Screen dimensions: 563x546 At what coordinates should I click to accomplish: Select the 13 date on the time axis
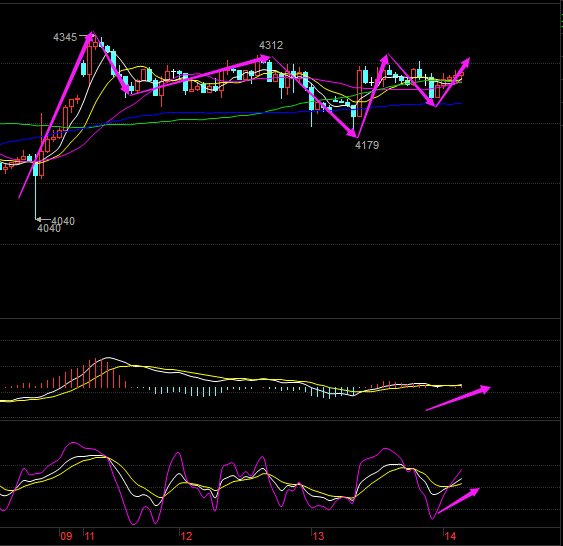coord(318,536)
